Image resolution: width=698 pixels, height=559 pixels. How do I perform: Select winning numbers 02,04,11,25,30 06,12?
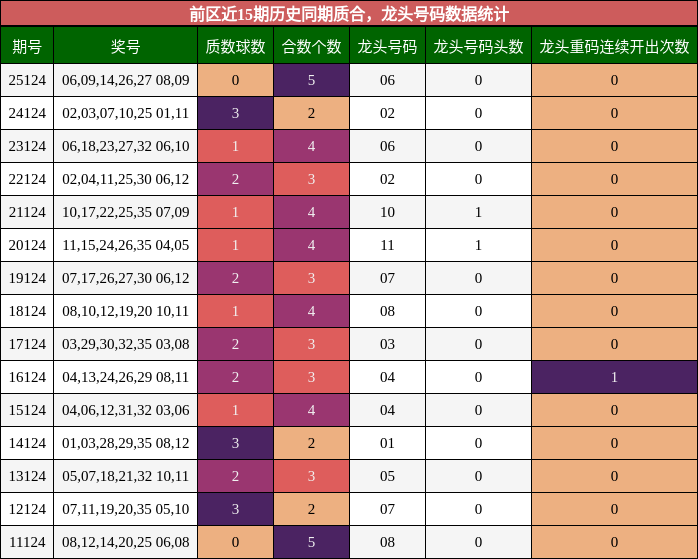(126, 179)
